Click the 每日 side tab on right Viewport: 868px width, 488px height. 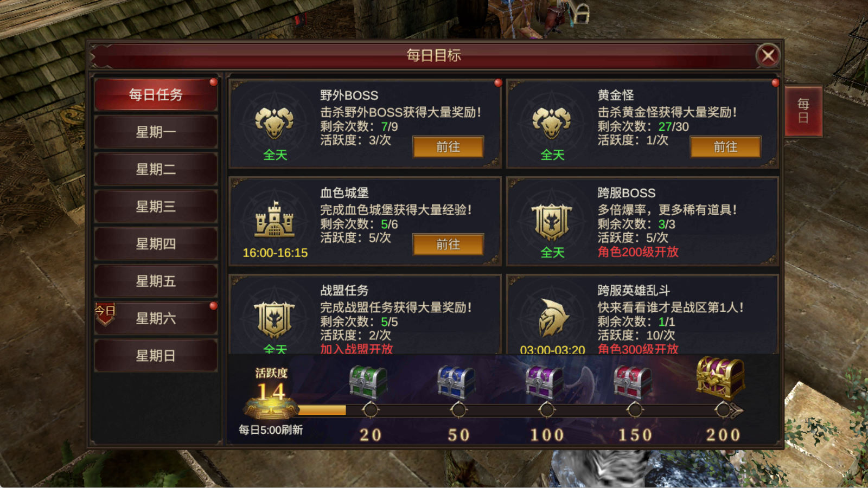(803, 111)
